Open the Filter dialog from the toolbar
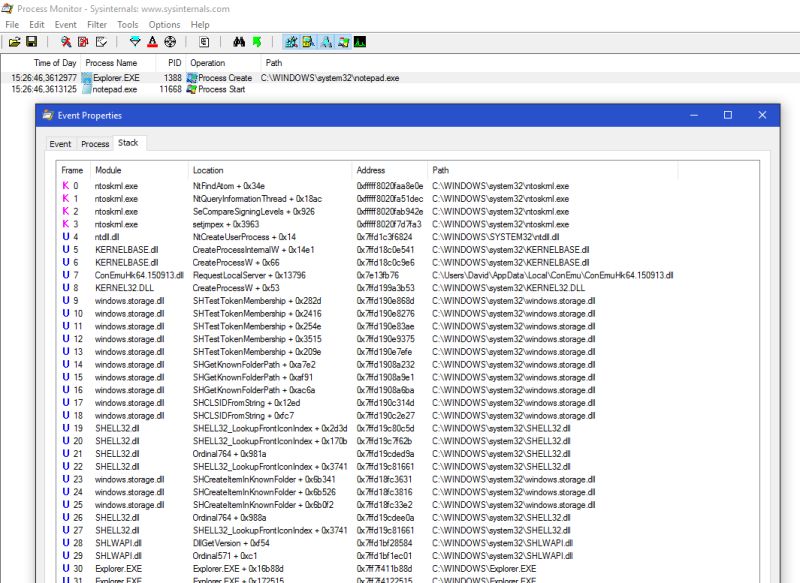Screen dimensions: 800x583 click(134, 41)
